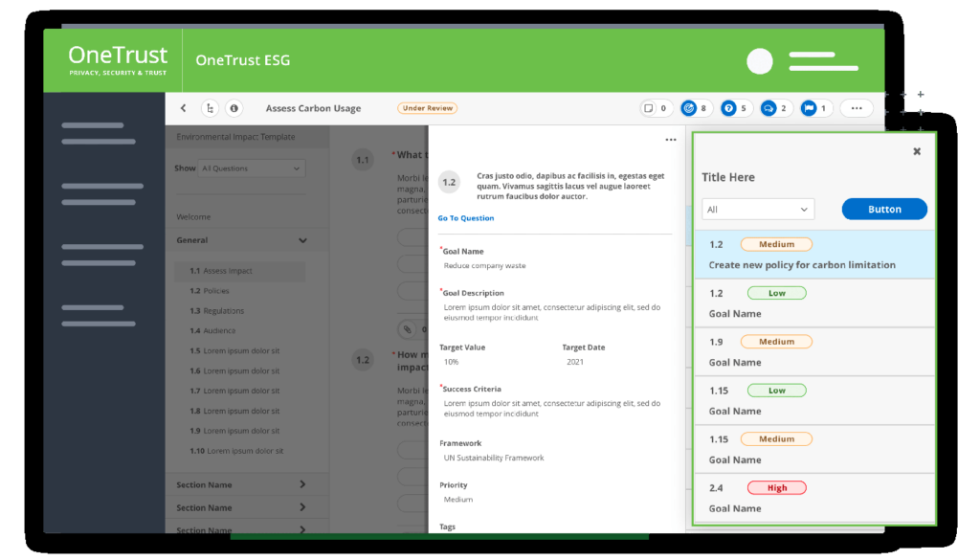Select goal 1.9 with Medium priority
The image size is (980, 560).
pos(813,351)
